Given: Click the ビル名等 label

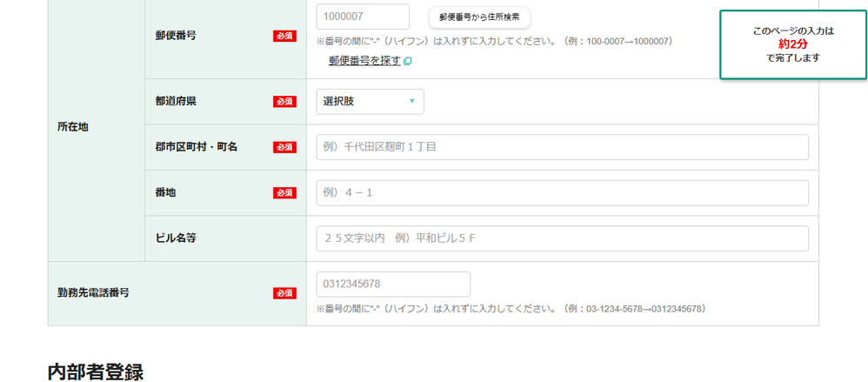Looking at the screenshot, I should (176, 238).
